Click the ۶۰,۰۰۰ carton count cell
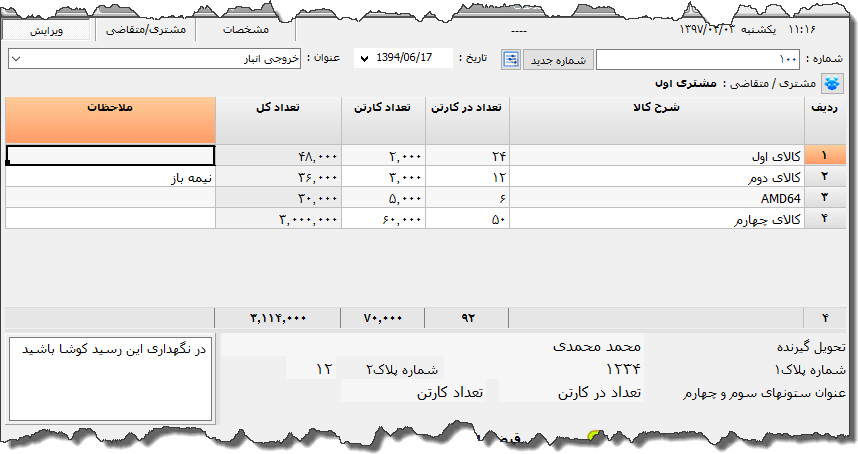This screenshot has width=858, height=454. (383, 219)
